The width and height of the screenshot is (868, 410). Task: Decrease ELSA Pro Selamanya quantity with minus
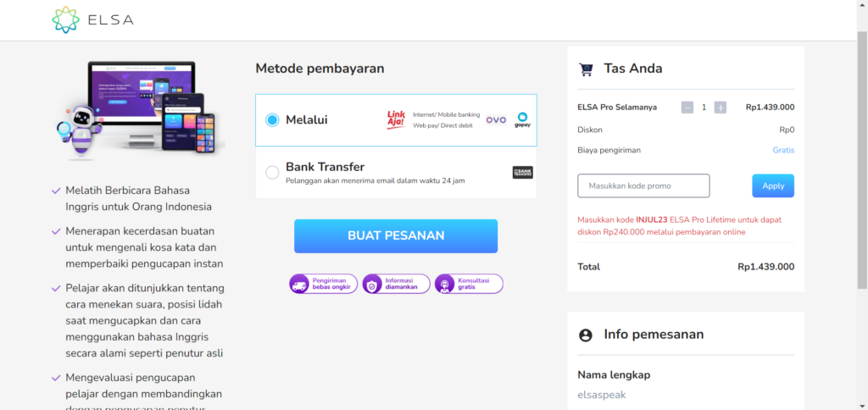687,108
